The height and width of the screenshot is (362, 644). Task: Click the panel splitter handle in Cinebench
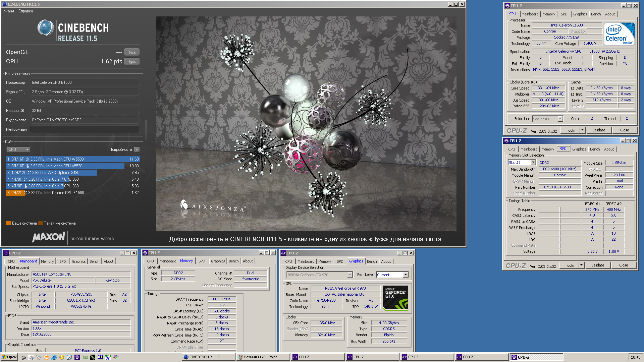pos(146,130)
